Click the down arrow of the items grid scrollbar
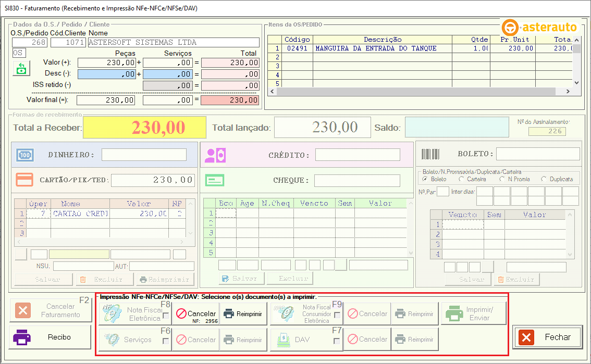591x364 pixels. [577, 83]
